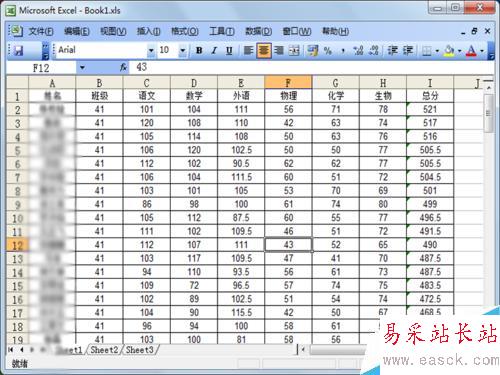
Task: Select row 12 header
Action: [17, 246]
